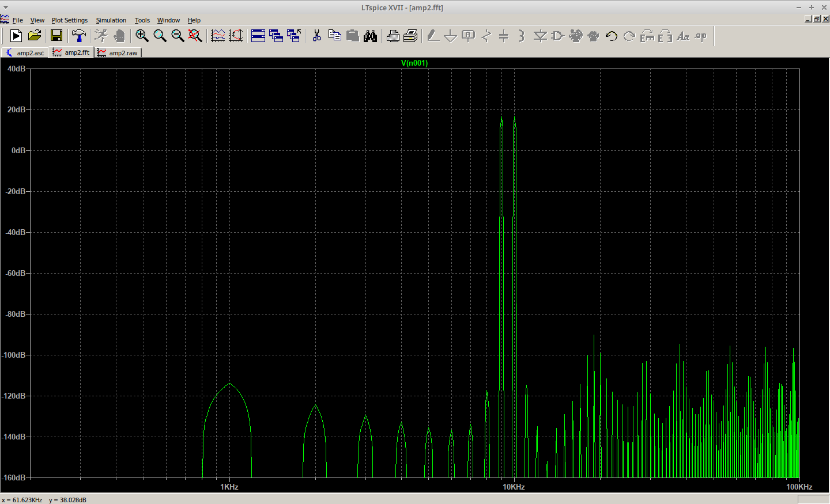Select the SPICE directive .op tool
The width and height of the screenshot is (830, 504).
click(701, 36)
